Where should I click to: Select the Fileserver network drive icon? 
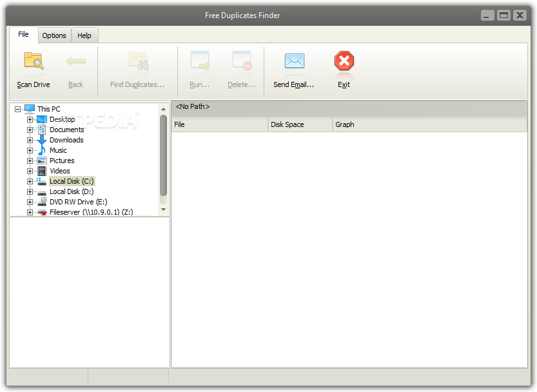[42, 212]
